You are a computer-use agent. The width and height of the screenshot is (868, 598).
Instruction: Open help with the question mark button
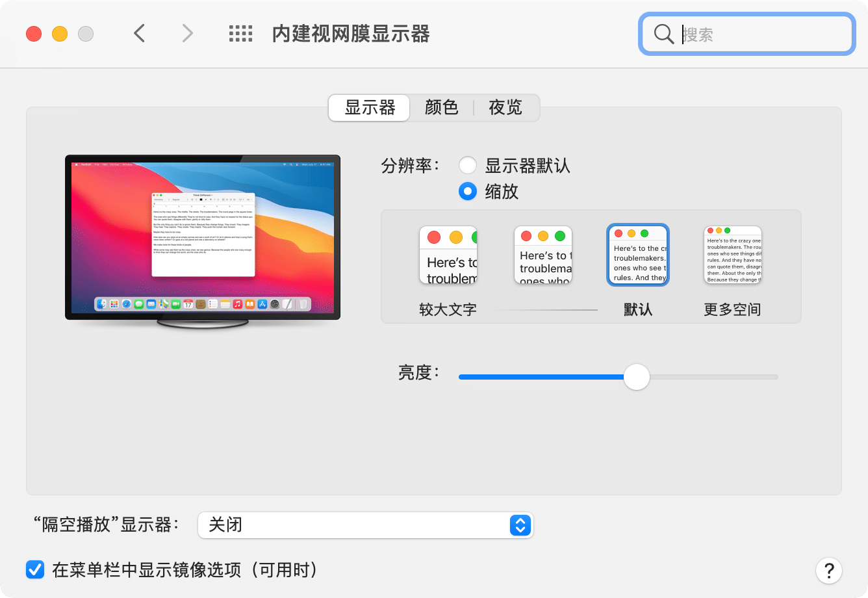(x=829, y=571)
